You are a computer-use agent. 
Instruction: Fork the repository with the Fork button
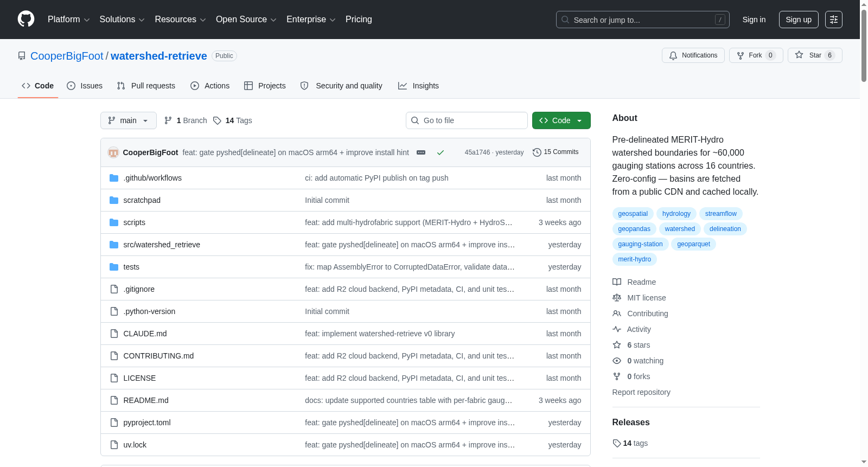(x=756, y=55)
